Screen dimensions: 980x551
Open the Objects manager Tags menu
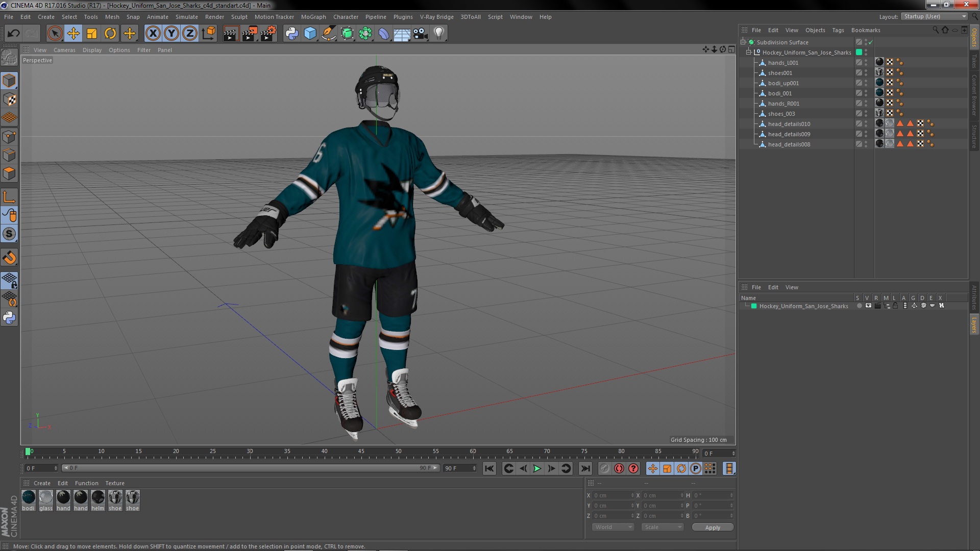[x=838, y=30]
